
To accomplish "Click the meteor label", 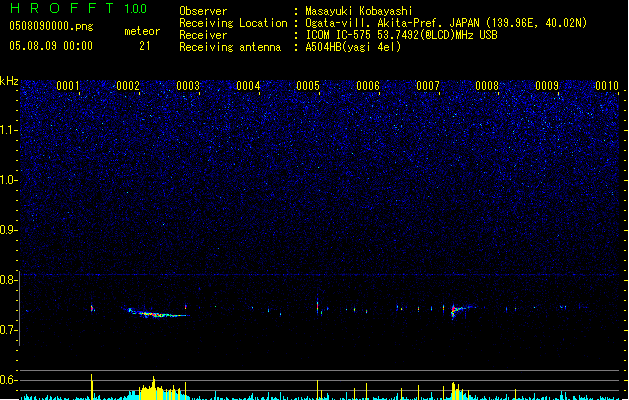I will (142, 31).
